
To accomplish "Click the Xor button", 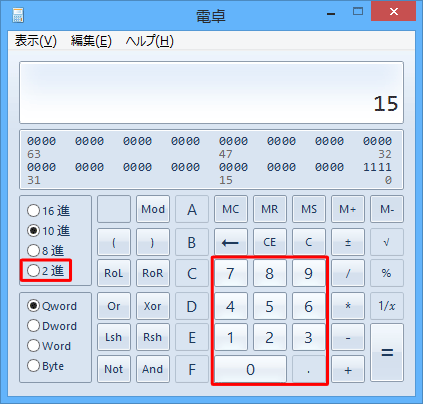I will [153, 306].
